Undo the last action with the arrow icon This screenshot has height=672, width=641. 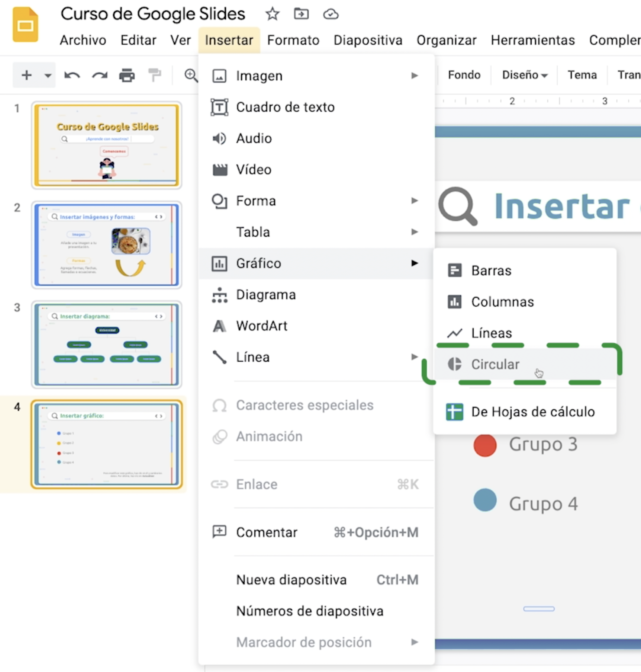click(x=72, y=75)
